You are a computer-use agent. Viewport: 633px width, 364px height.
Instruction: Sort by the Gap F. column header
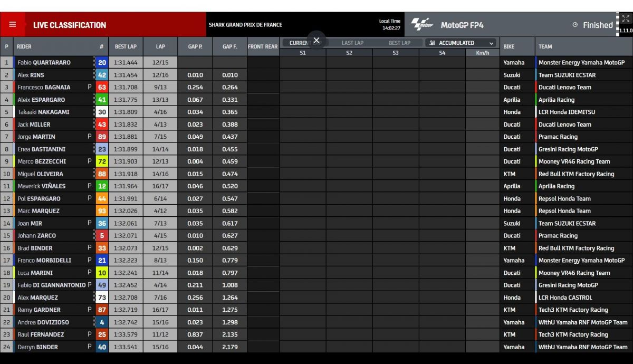point(230,46)
